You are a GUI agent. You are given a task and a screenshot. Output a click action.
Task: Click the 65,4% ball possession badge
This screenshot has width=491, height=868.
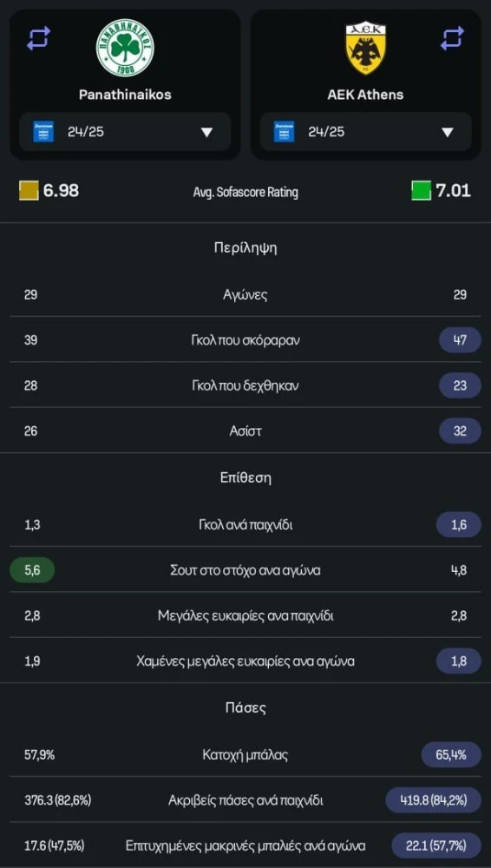(x=451, y=754)
